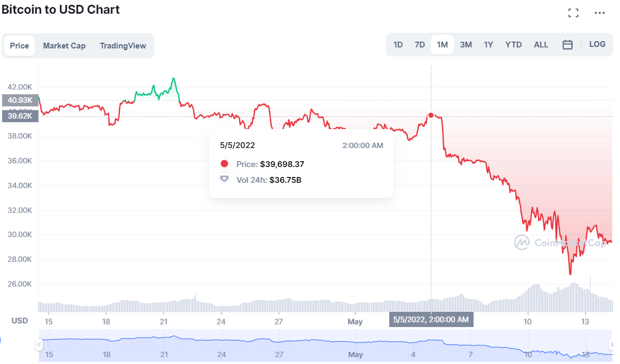Show ALL time price history

541,45
